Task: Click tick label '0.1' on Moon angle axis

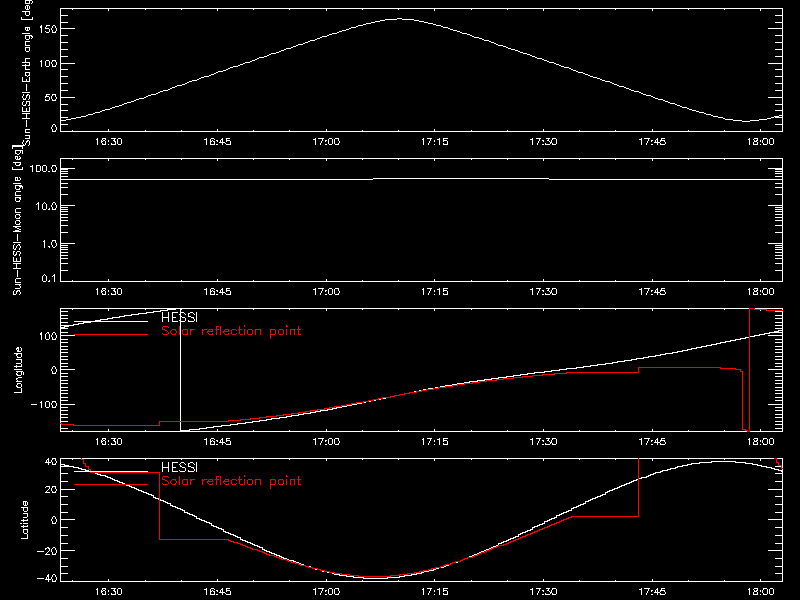Action: click(x=49, y=279)
